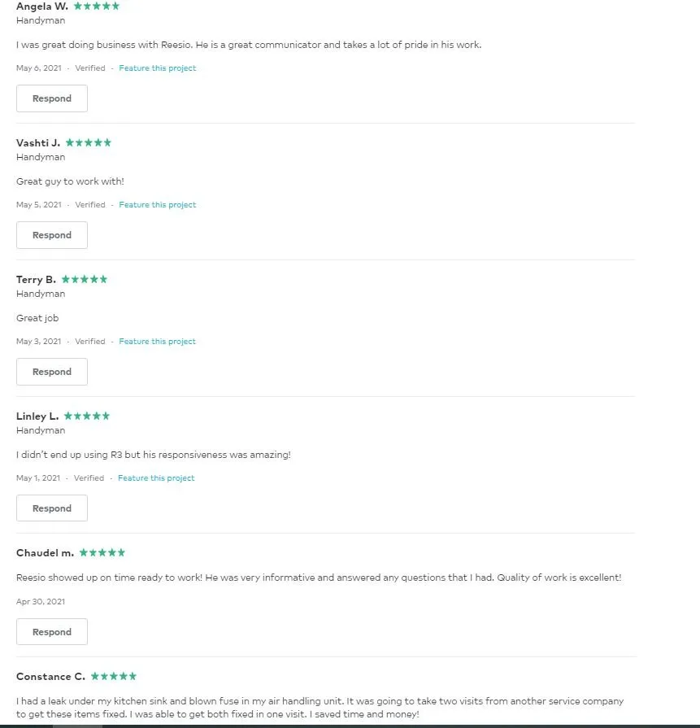Feature the May 6, 2021 project
Screen dimensions: 700x728
coord(158,68)
